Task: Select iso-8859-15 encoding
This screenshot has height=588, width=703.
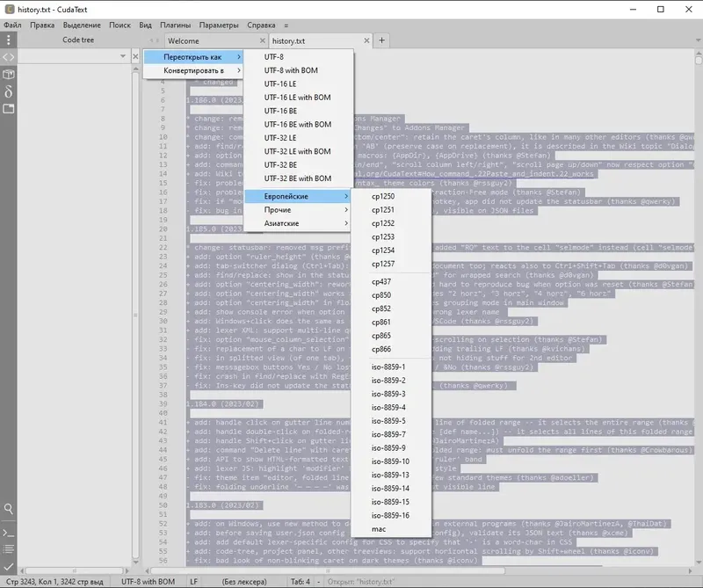Action: [x=391, y=502]
